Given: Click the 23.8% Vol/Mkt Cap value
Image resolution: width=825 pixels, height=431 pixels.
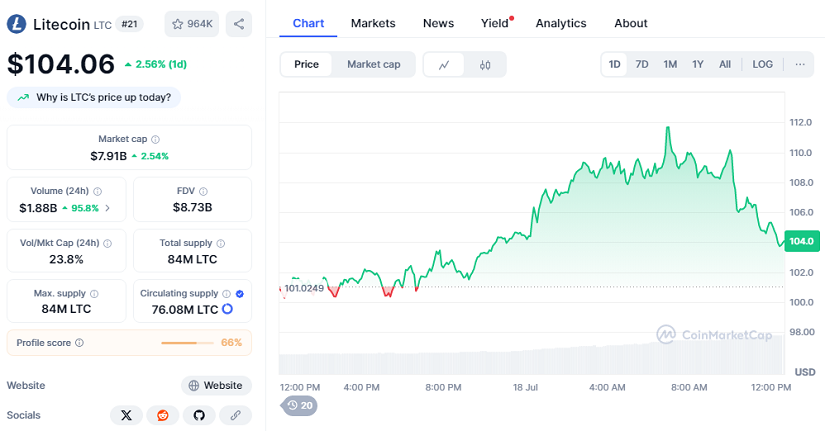Looking at the screenshot, I should coord(66,259).
